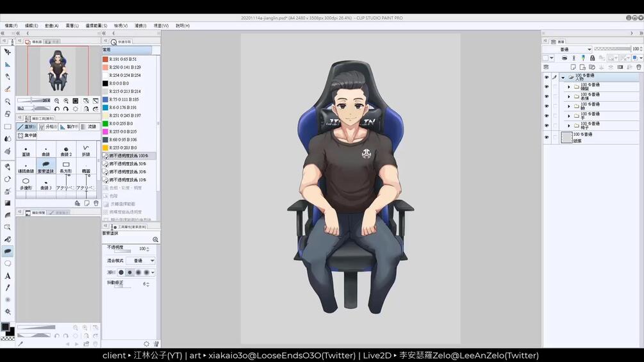This screenshot has width=644, height=362.
Task: Click the New layer folder icon in Layer panel
Action: point(592,67)
